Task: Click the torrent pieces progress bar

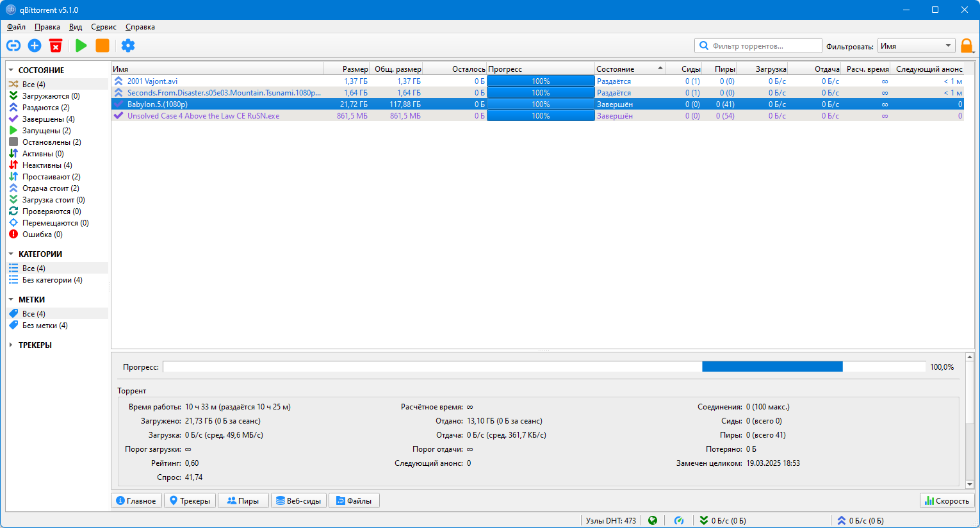Action: 544,367
